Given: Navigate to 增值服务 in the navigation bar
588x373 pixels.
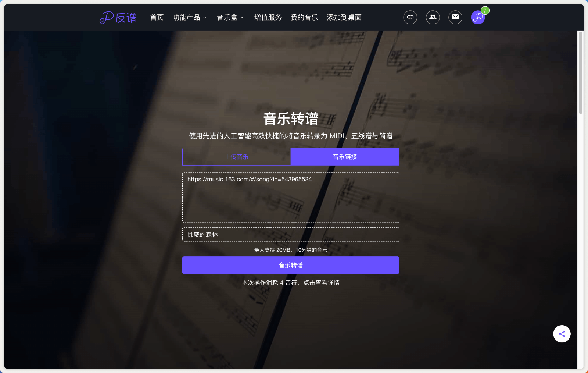Looking at the screenshot, I should point(268,17).
